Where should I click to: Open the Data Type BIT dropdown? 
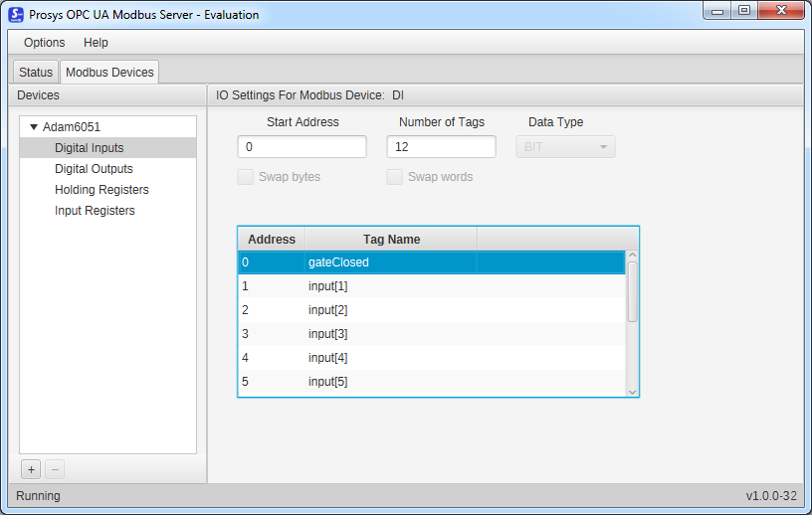click(565, 146)
